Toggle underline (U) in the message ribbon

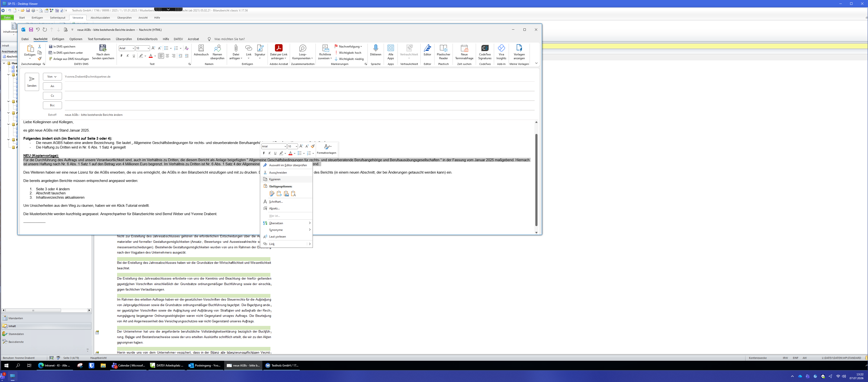pyautogui.click(x=134, y=56)
